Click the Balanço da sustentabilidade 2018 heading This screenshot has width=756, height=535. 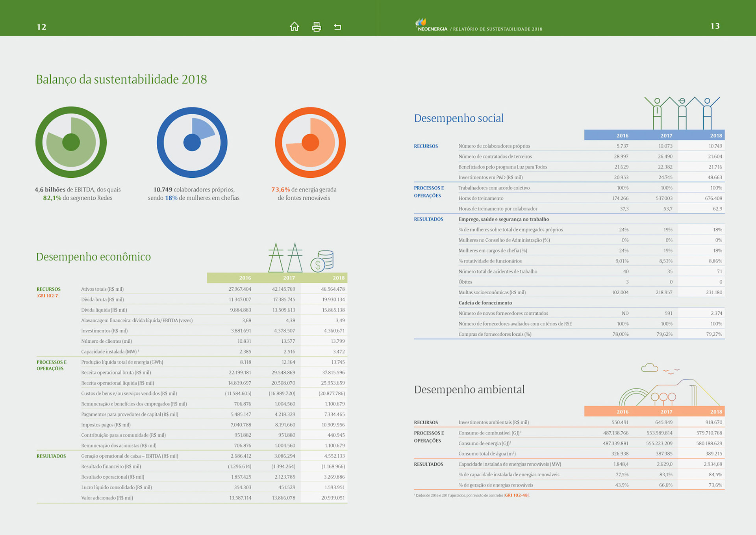pyautogui.click(x=121, y=79)
